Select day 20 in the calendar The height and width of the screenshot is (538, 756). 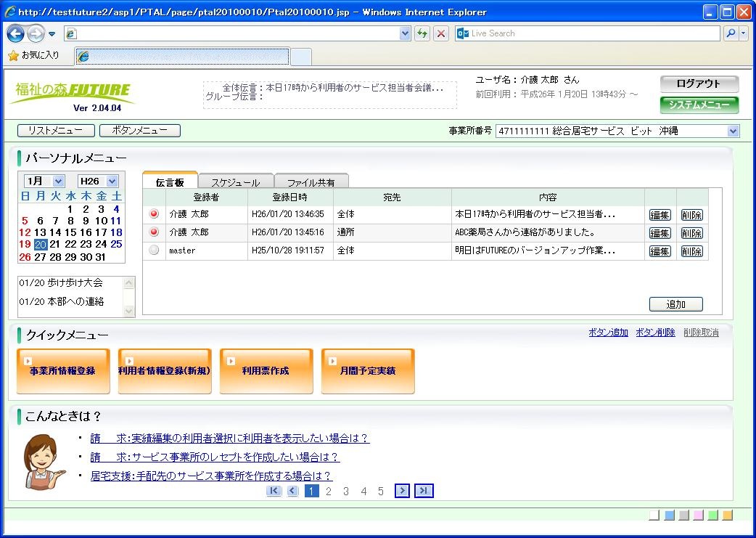(x=41, y=244)
